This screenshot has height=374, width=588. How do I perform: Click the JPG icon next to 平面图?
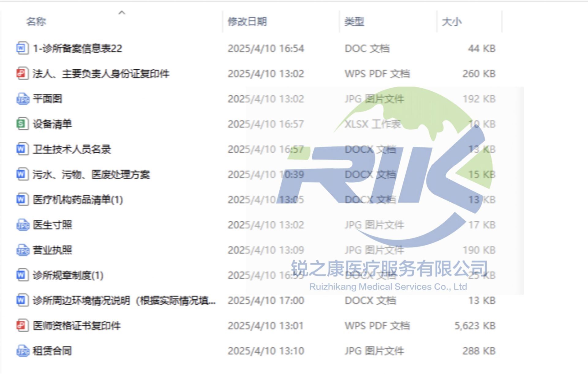click(x=23, y=99)
